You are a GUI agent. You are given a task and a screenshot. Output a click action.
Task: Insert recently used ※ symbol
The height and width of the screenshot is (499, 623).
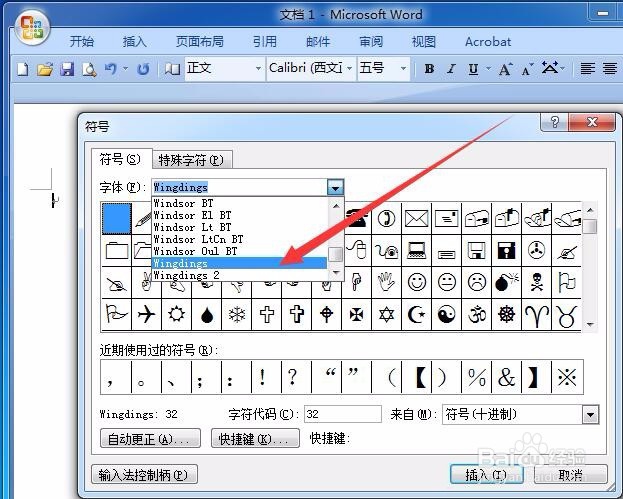[567, 377]
